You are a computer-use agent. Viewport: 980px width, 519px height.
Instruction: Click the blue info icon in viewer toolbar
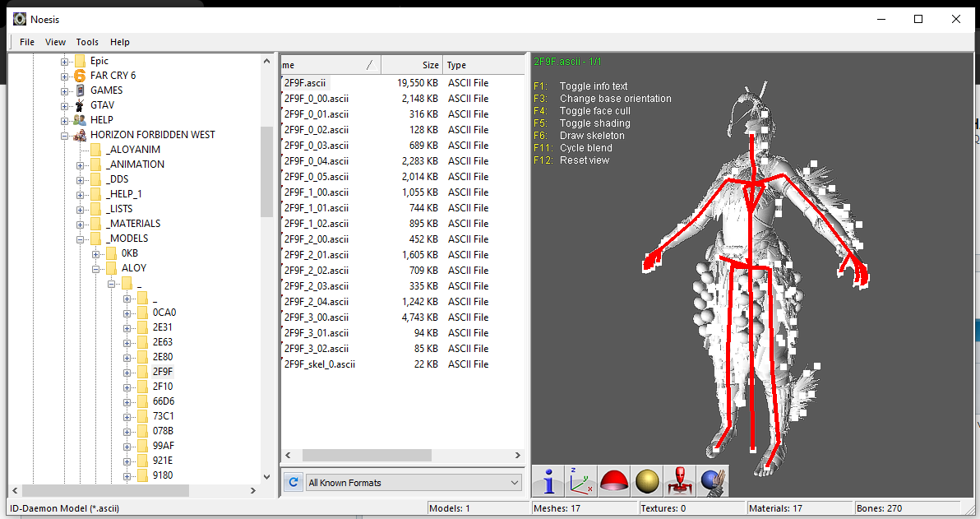(548, 481)
